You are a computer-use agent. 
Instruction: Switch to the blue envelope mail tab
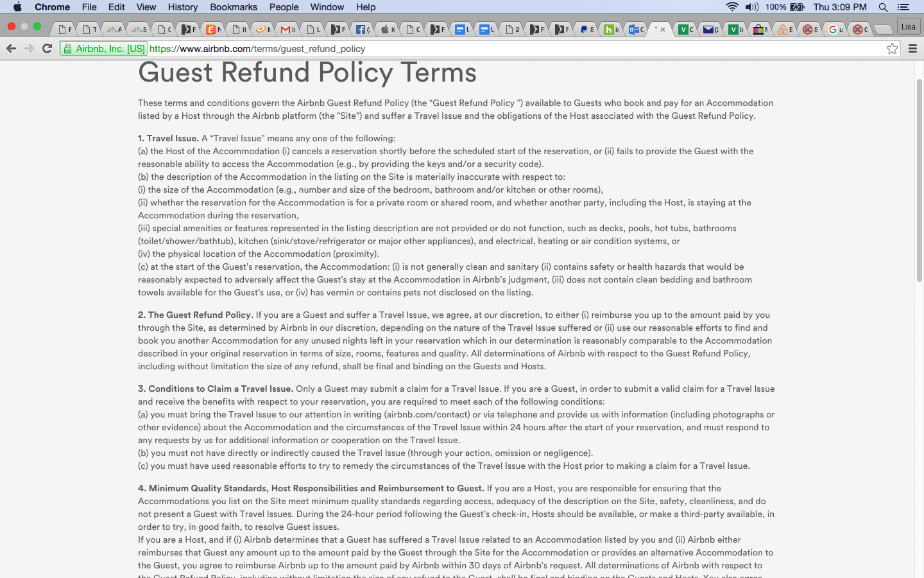[x=710, y=30]
